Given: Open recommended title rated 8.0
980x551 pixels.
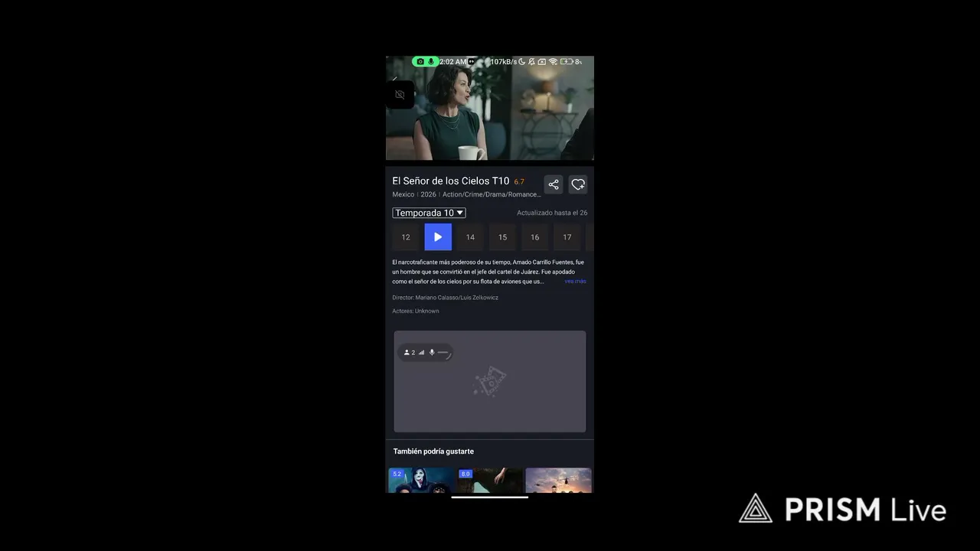Looking at the screenshot, I should click(490, 480).
